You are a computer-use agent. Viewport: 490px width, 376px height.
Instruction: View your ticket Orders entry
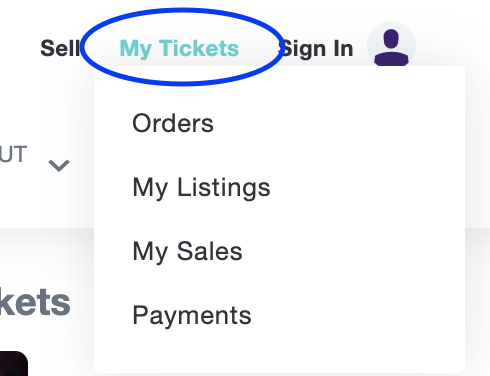[x=173, y=123]
